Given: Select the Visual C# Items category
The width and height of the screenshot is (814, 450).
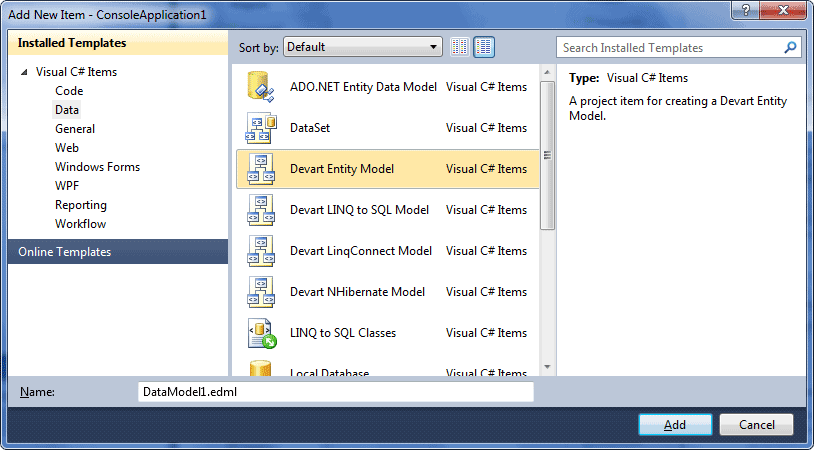Looking at the screenshot, I should coord(76,72).
